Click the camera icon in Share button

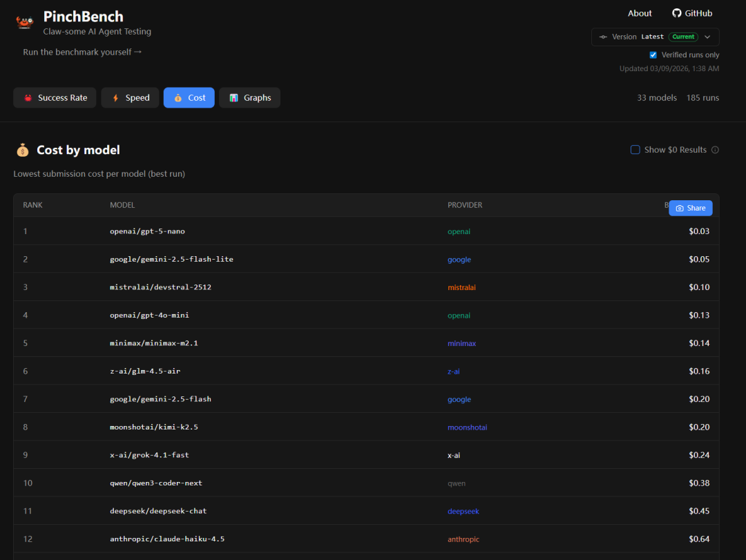point(680,209)
